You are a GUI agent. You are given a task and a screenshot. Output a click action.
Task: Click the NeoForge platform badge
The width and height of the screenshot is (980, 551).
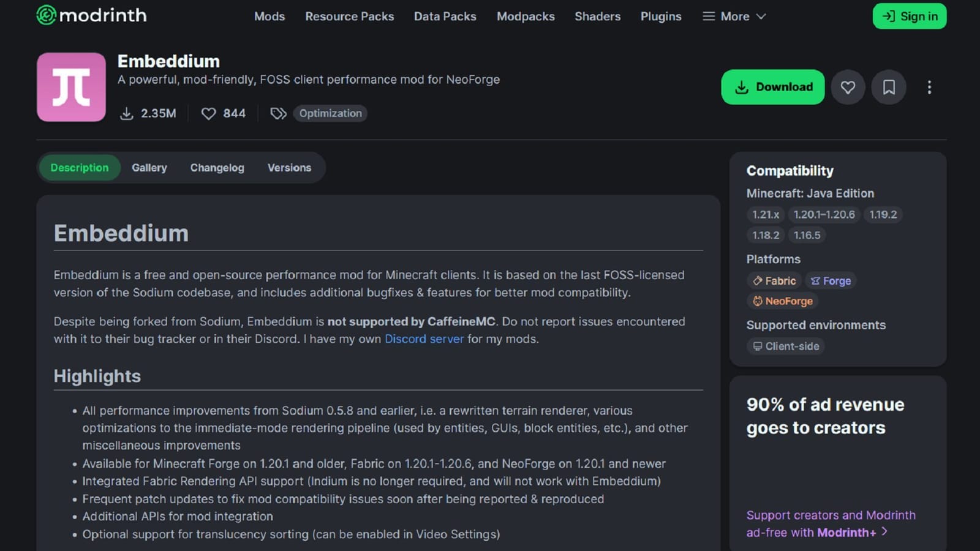782,301
